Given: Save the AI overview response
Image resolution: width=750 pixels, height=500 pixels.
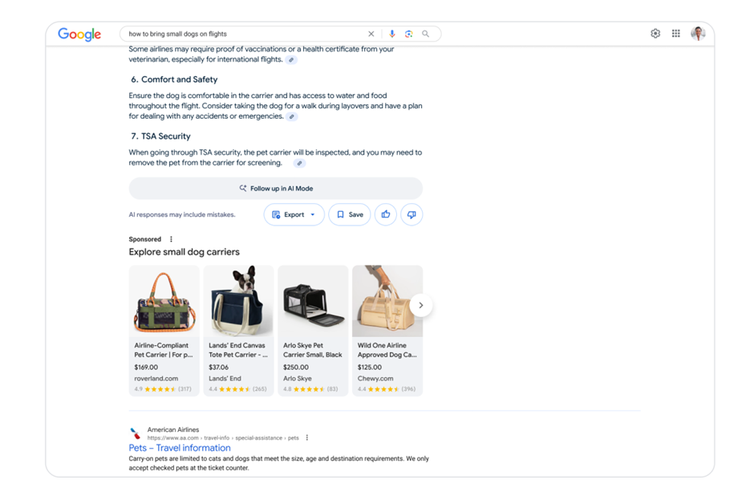Looking at the screenshot, I should pyautogui.click(x=349, y=214).
